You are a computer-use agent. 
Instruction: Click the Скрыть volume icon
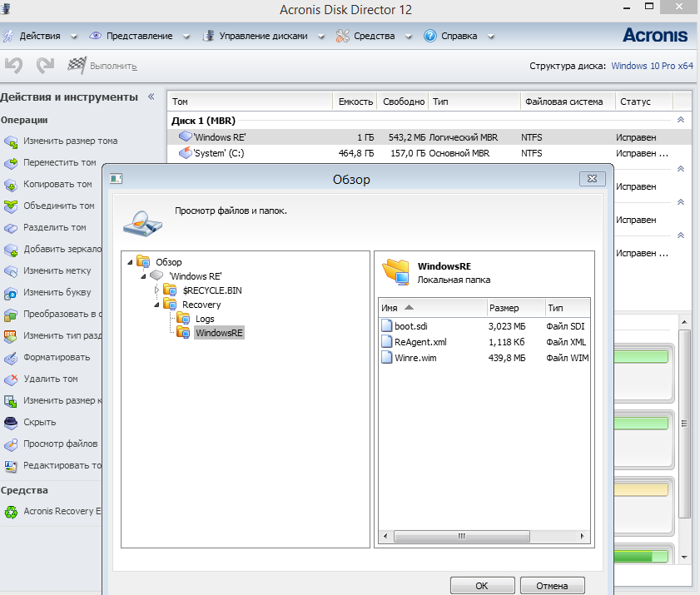(x=11, y=423)
